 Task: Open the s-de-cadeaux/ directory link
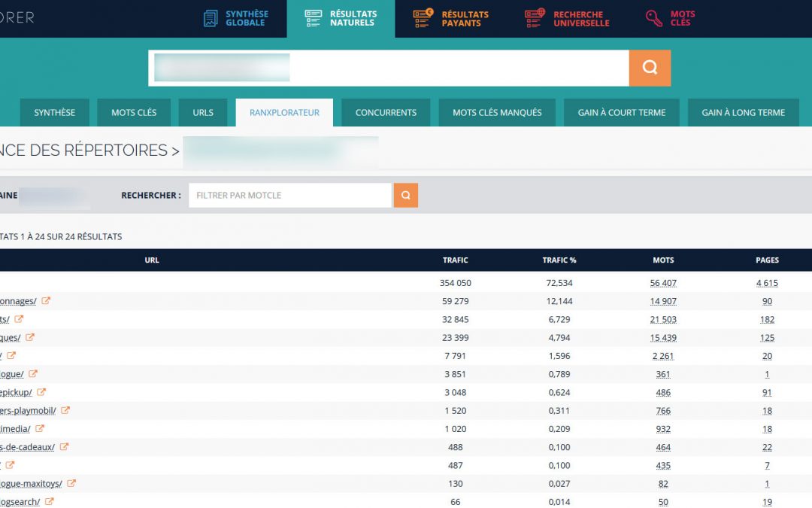pyautogui.click(x=28, y=447)
